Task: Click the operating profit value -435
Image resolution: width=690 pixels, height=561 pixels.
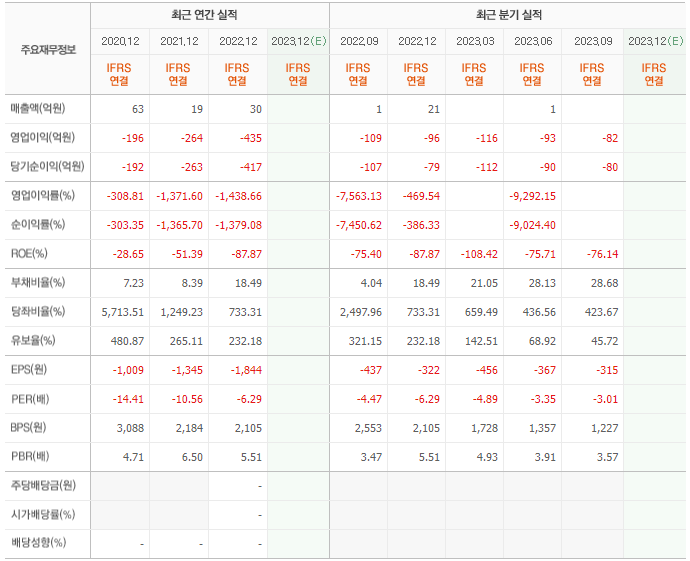Action: tap(251, 138)
